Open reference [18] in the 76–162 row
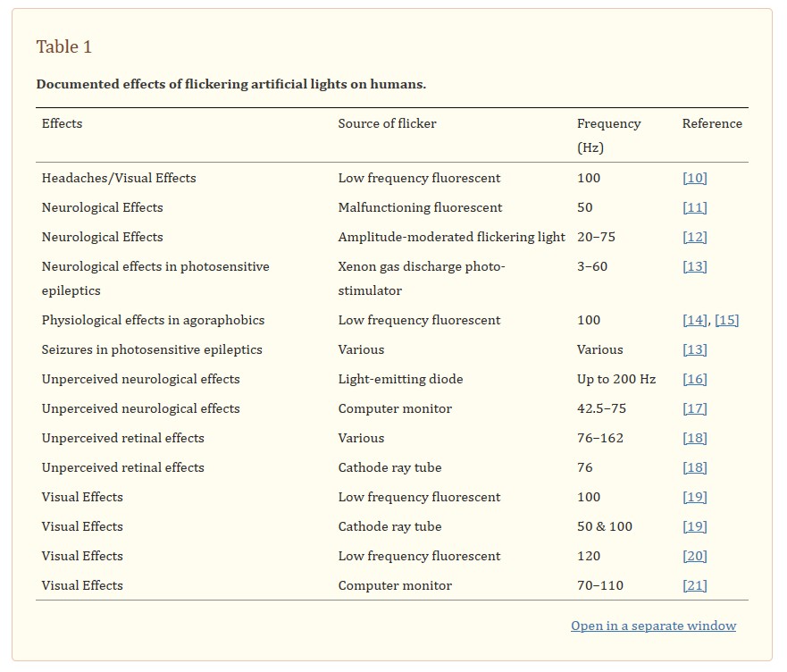787x672 pixels. tap(695, 439)
